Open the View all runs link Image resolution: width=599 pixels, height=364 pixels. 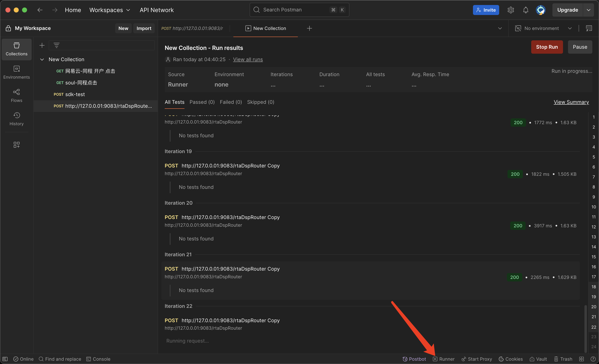click(248, 59)
